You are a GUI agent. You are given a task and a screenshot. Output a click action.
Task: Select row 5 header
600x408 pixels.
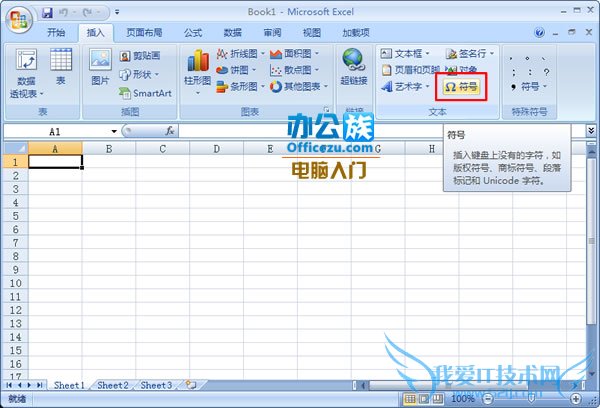16,216
